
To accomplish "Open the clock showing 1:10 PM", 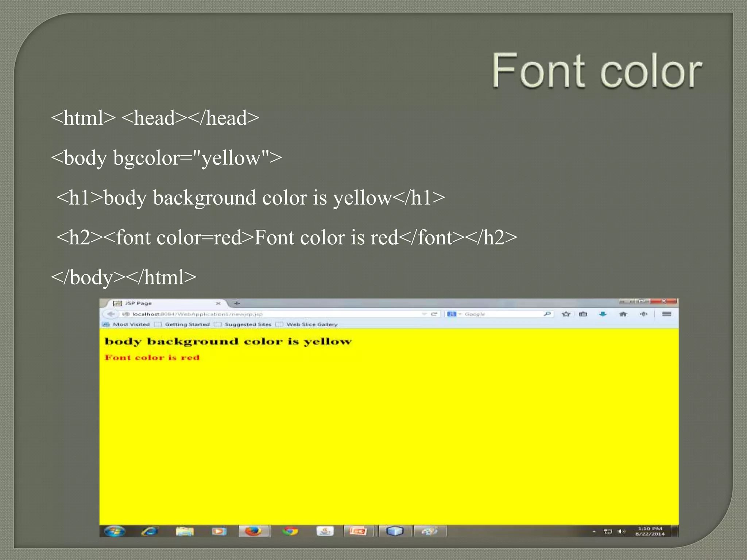I will click(650, 531).
